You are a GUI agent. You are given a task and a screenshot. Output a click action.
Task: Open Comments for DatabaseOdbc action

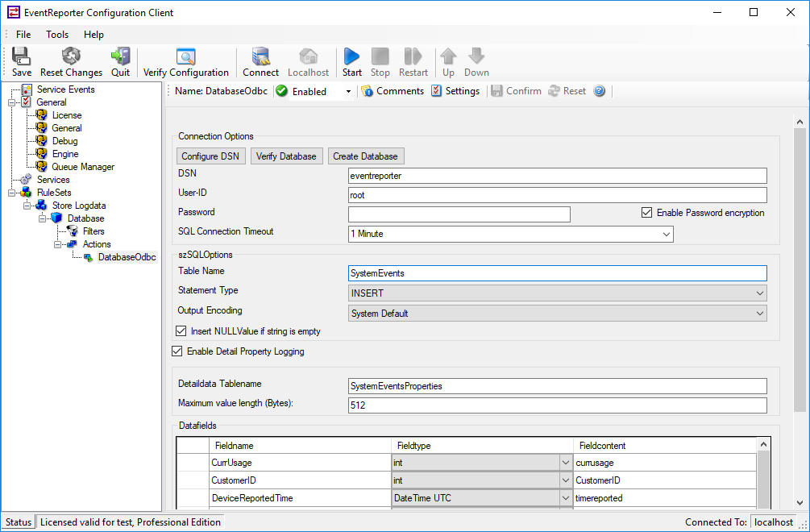click(393, 91)
